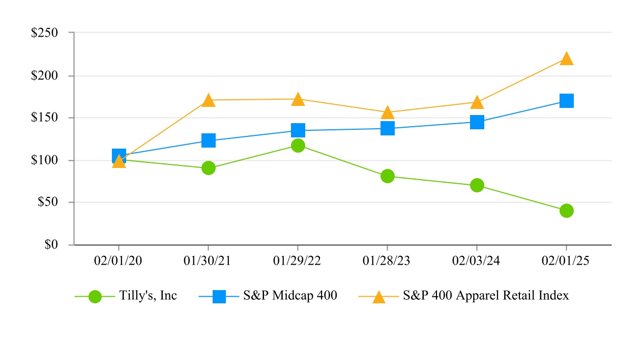This screenshot has width=644, height=341.
Task: Click Tilly's green circle at 01/28/23
Action: click(x=387, y=176)
